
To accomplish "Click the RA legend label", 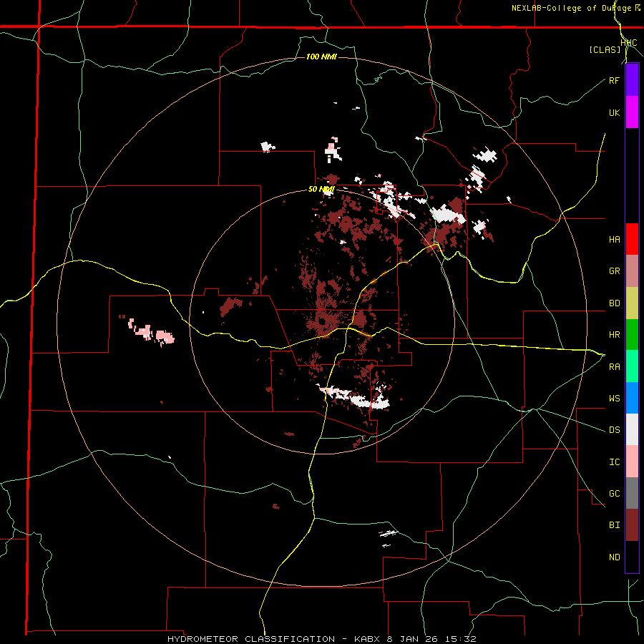I will 614,367.
